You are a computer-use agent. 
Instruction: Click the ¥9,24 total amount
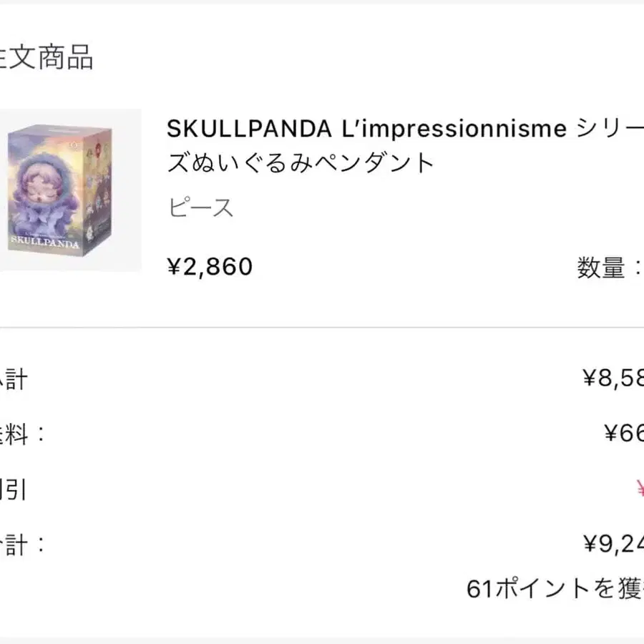613,545
